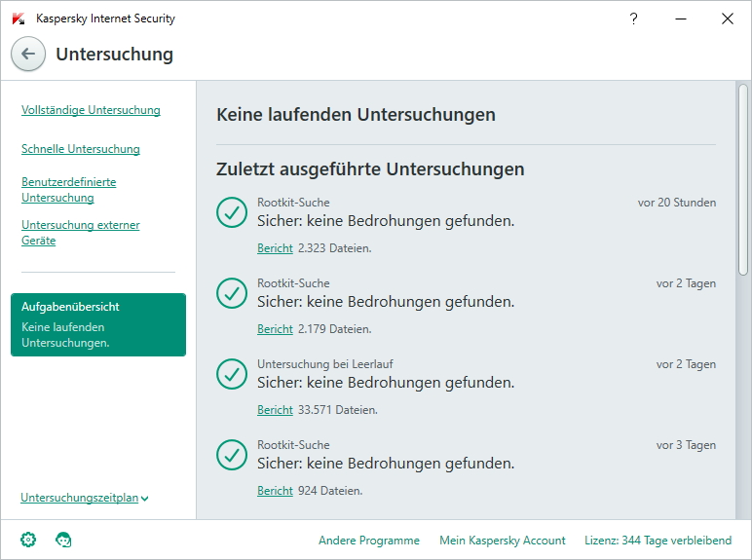Screen dimensions: 752x560
Task: Click checkmark icon of 20 Stunden Rootkit-Suche
Action: tap(232, 212)
